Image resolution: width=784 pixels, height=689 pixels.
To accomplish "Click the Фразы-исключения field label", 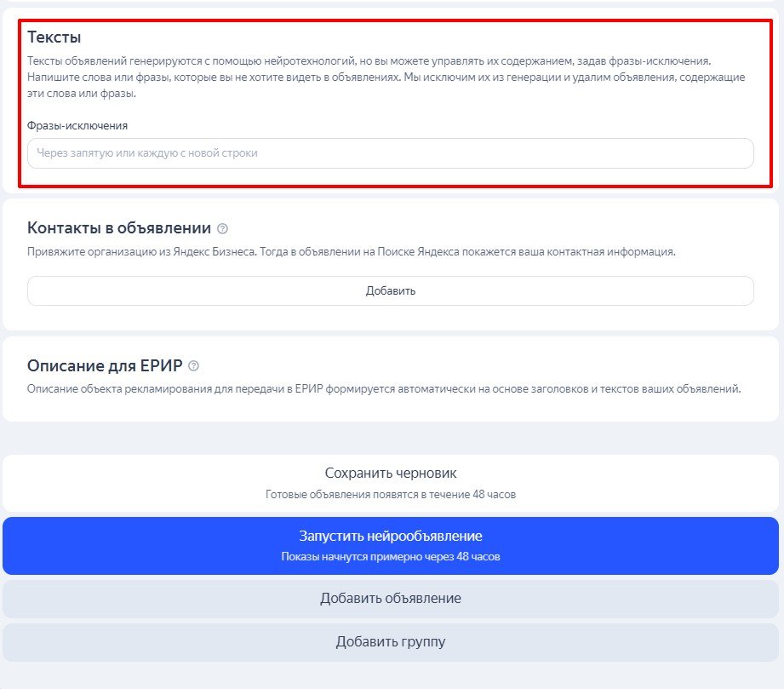I will pos(77,125).
